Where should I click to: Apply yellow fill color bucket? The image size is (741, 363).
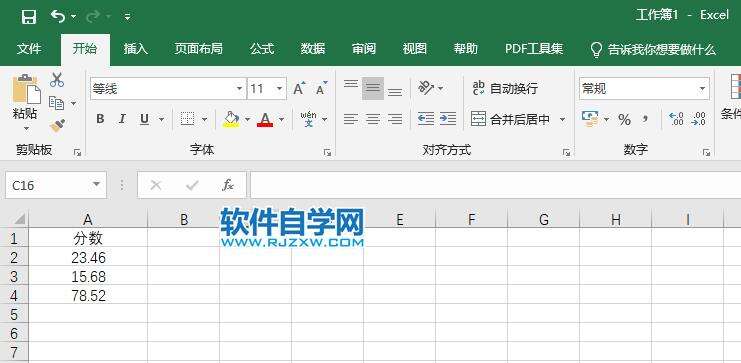coord(231,120)
